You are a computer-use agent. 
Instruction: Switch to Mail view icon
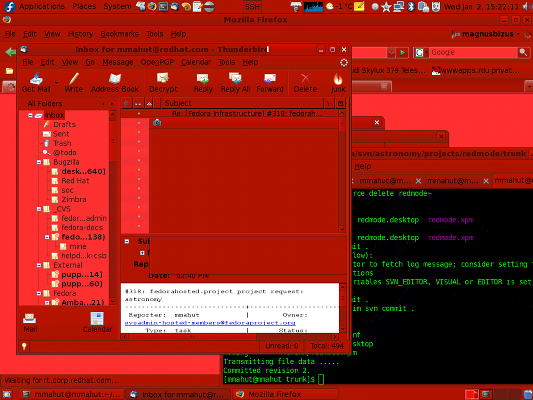coord(30,318)
